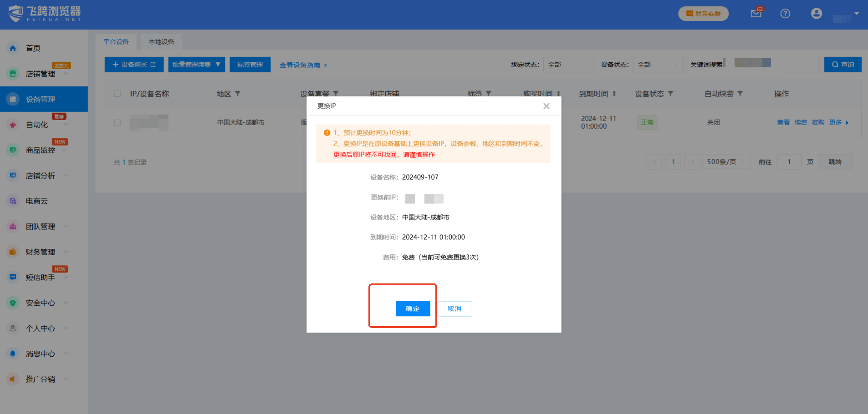Viewport: 868px width, 414px height.
Task: Select the checkbox of the 成都市 device row
Action: [x=117, y=122]
